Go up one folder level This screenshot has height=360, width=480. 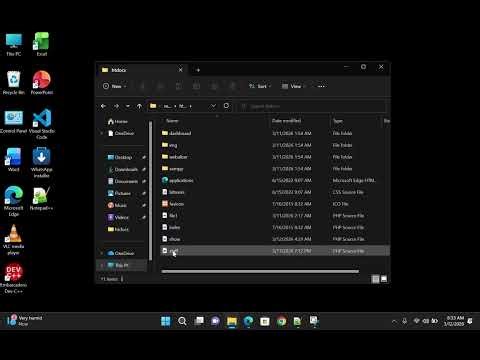tap(139, 106)
